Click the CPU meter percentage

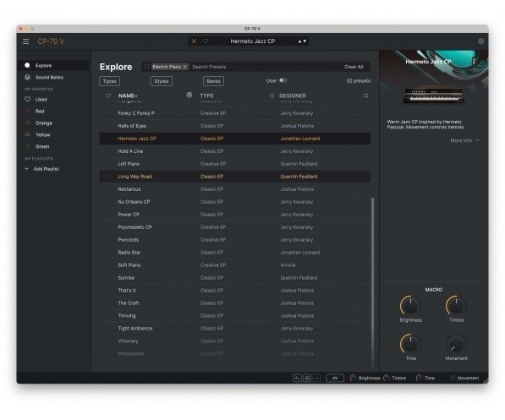(x=335, y=378)
